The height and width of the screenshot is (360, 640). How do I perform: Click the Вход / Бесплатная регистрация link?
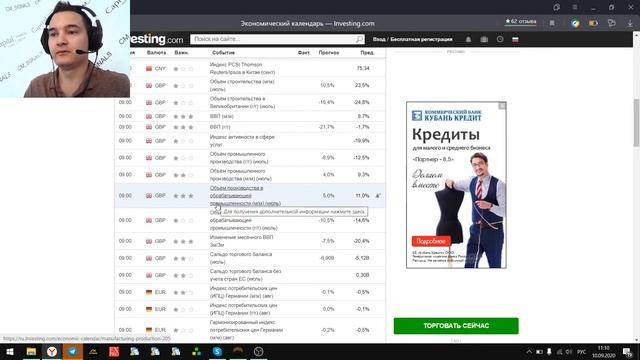[x=412, y=40]
